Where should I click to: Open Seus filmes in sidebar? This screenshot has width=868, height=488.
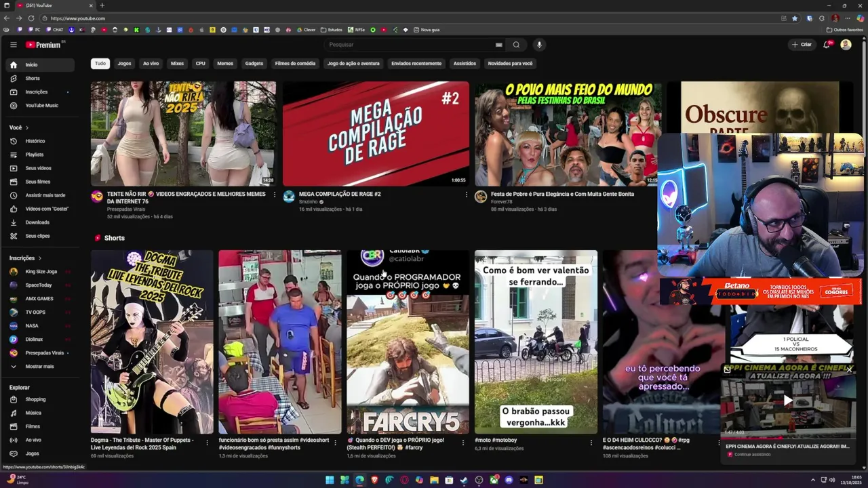(x=41, y=182)
